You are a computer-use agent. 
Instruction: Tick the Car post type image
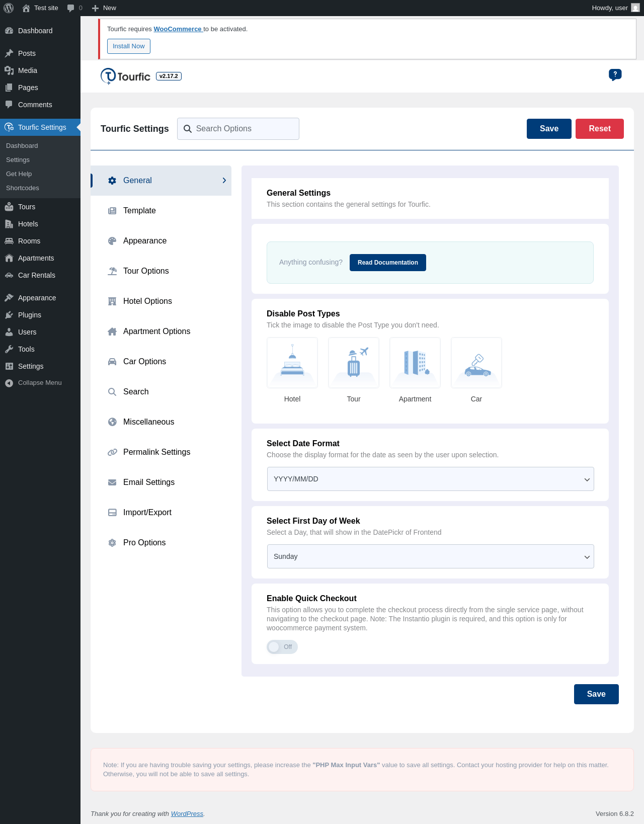click(476, 363)
